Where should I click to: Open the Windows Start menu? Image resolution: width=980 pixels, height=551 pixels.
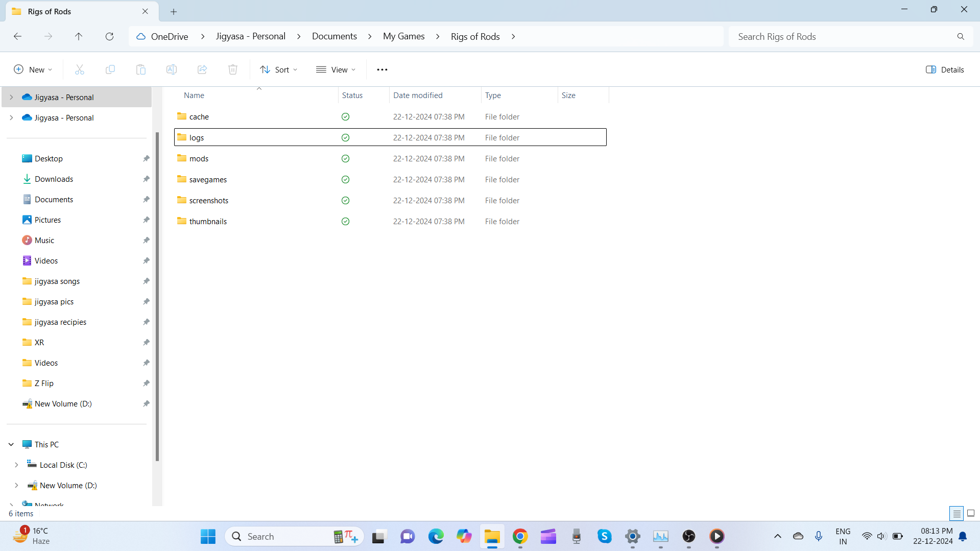point(208,536)
